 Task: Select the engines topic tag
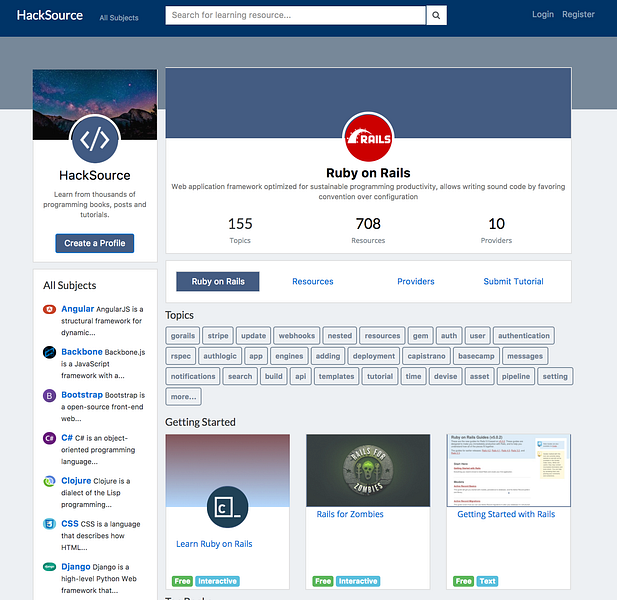(x=289, y=356)
